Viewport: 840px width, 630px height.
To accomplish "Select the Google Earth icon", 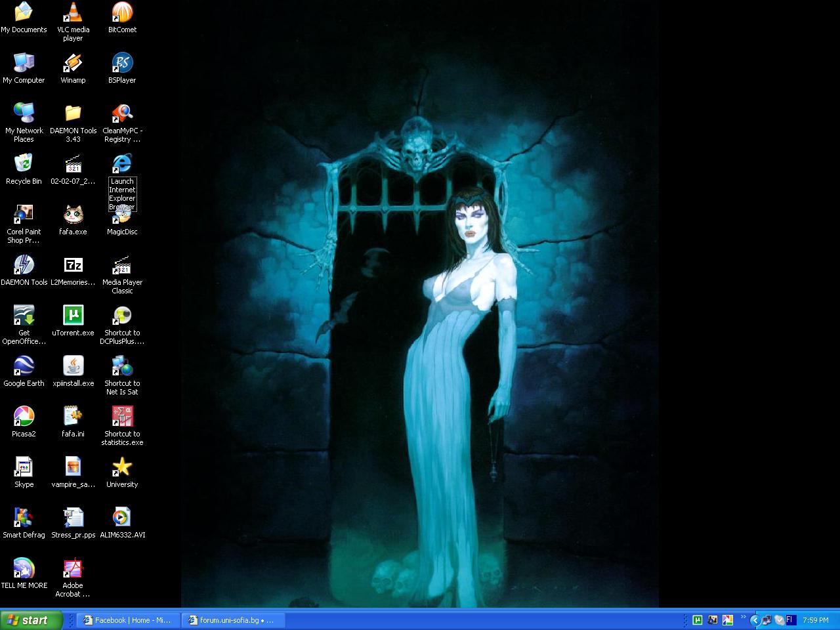I will [x=24, y=367].
